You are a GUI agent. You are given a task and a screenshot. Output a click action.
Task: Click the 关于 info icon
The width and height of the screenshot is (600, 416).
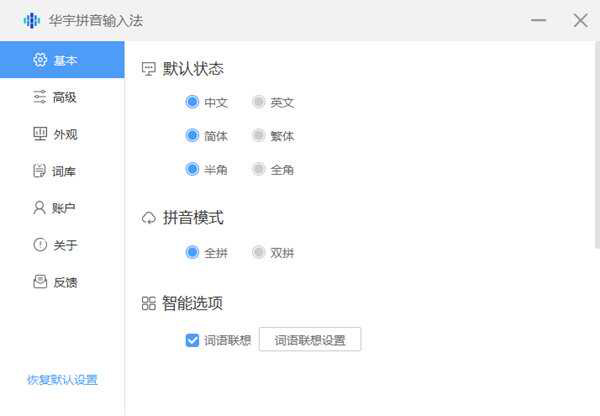point(40,245)
